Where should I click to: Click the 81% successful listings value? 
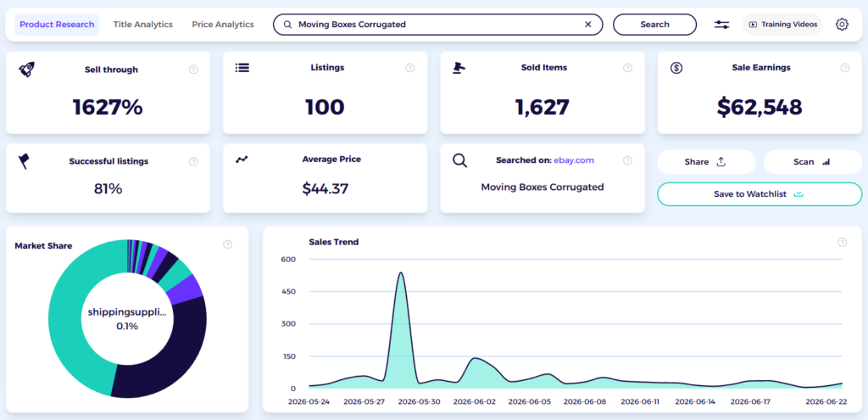pos(108,189)
